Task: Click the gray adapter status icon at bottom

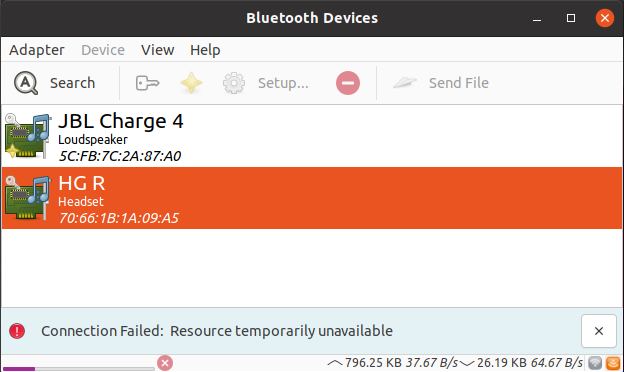Action: point(595,363)
